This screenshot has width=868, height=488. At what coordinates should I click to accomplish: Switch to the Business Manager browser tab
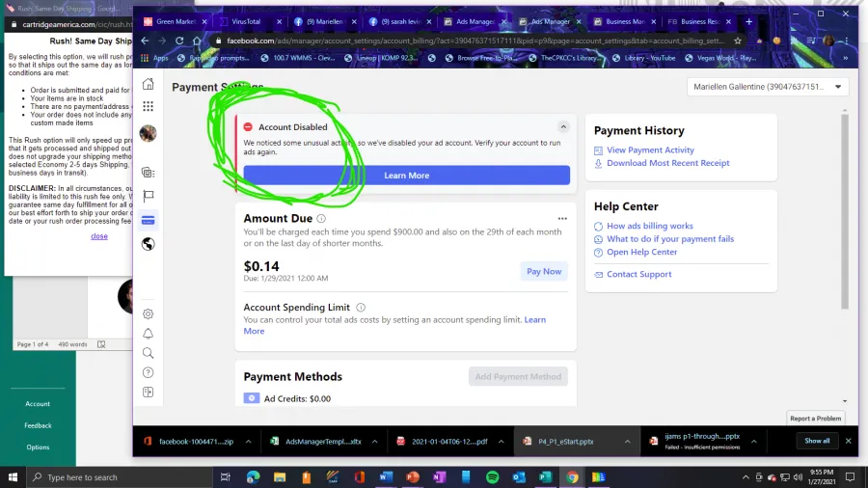[624, 21]
